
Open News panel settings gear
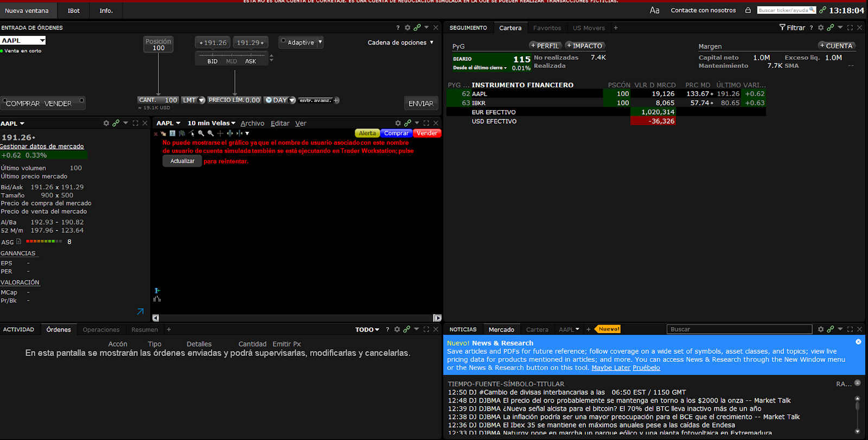pyautogui.click(x=821, y=329)
